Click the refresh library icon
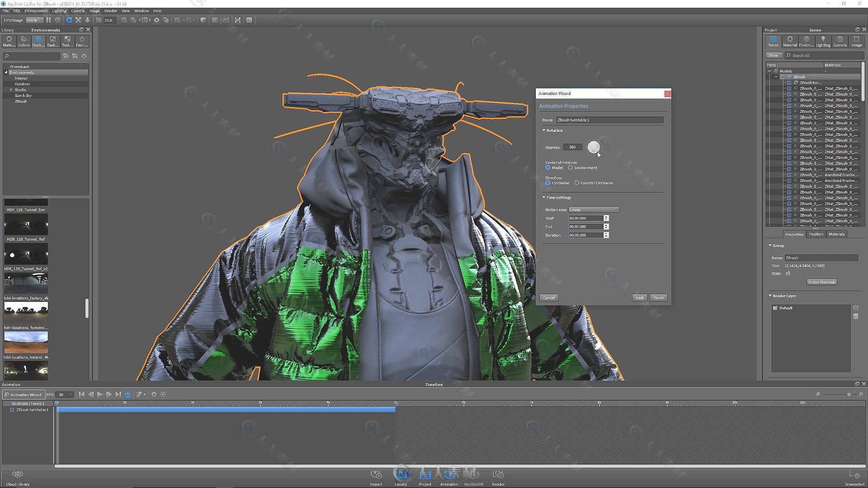 84,56
